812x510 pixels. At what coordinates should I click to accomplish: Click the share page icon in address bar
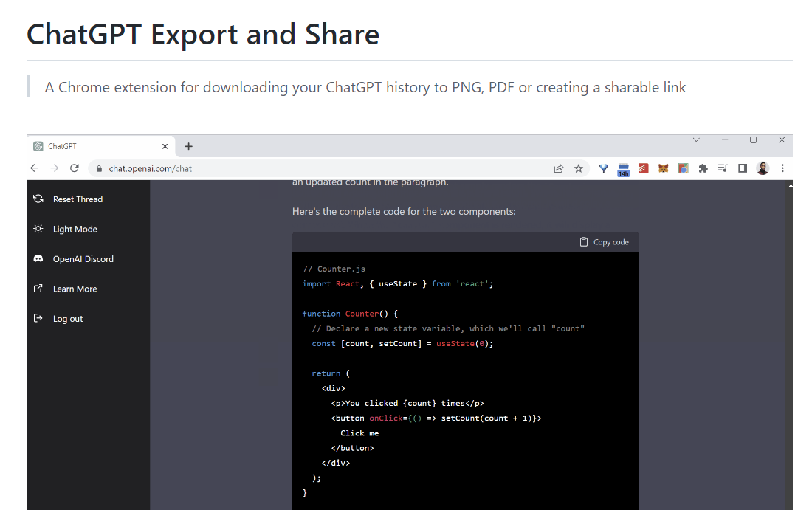559,168
